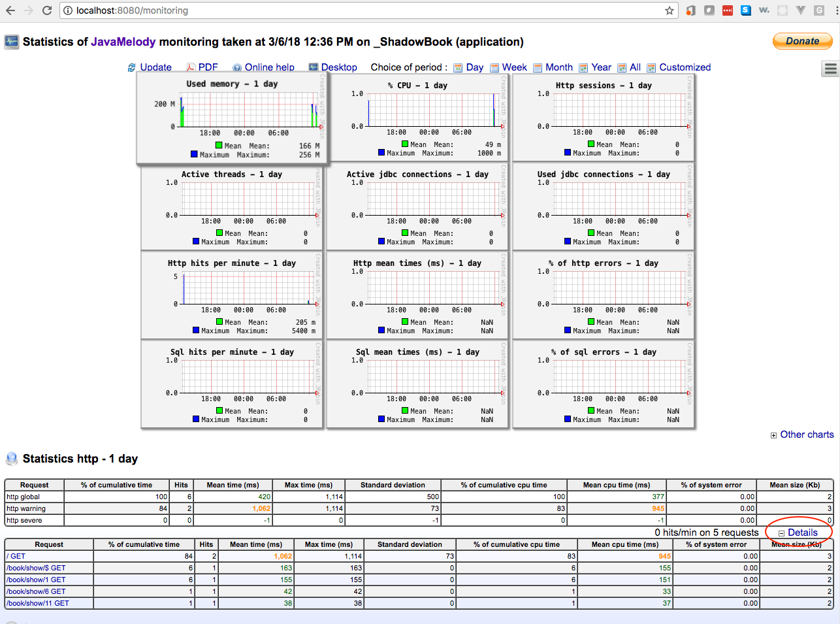Open the Active jdbc connections chart
Viewport: 840px width, 624px height.
(x=417, y=207)
